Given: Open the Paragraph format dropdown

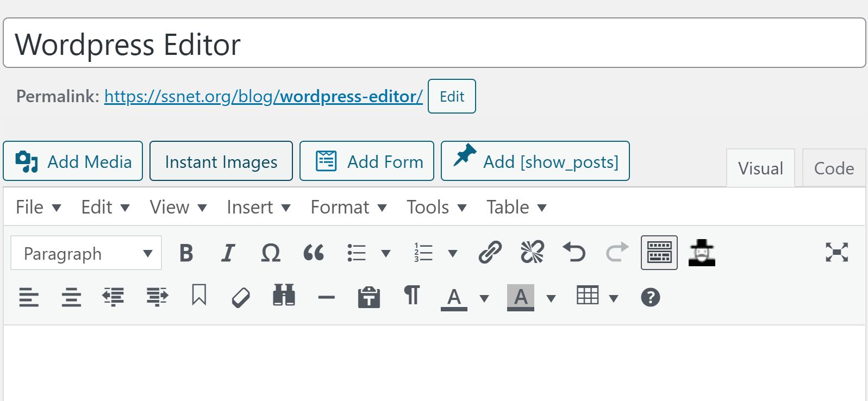Looking at the screenshot, I should click(86, 253).
